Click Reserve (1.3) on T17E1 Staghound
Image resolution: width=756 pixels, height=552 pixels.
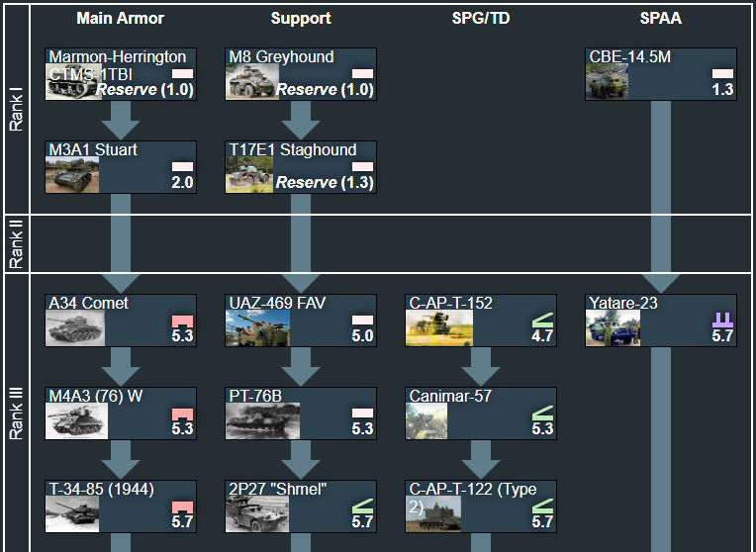coord(325,183)
